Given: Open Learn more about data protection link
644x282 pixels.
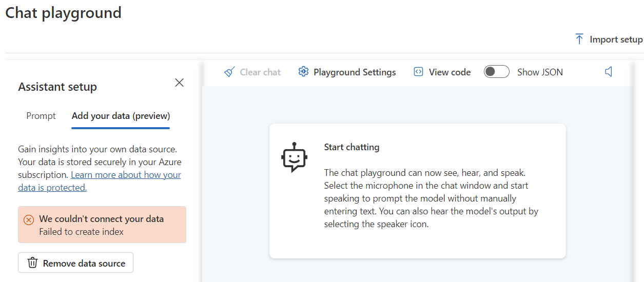Looking at the screenshot, I should click(100, 182).
